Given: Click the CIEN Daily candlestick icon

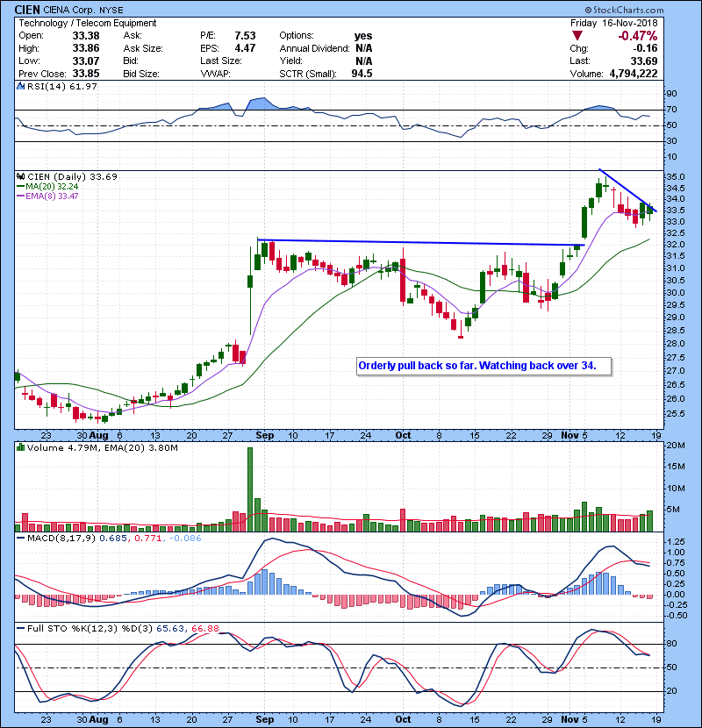Looking at the screenshot, I should (x=20, y=176).
